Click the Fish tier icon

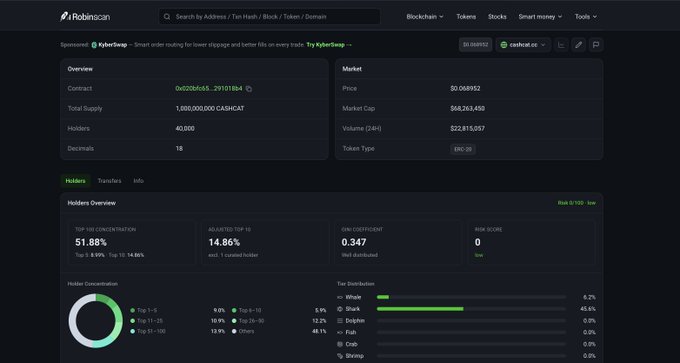pos(340,332)
